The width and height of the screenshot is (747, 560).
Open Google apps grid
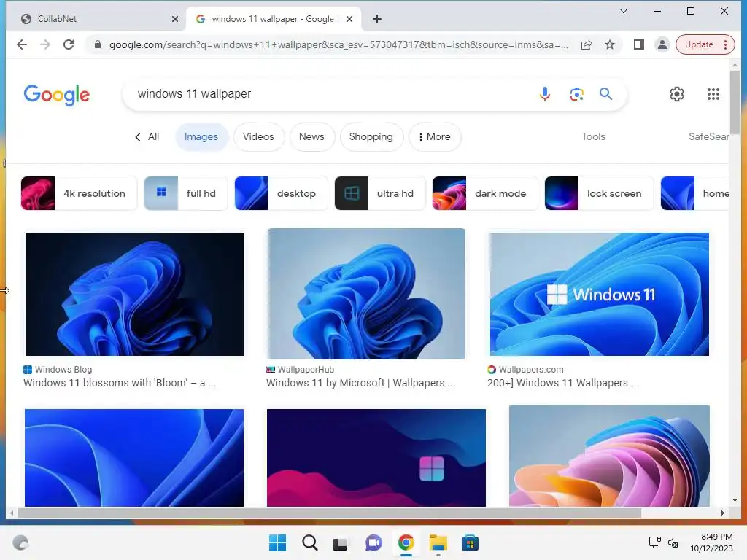pos(713,94)
